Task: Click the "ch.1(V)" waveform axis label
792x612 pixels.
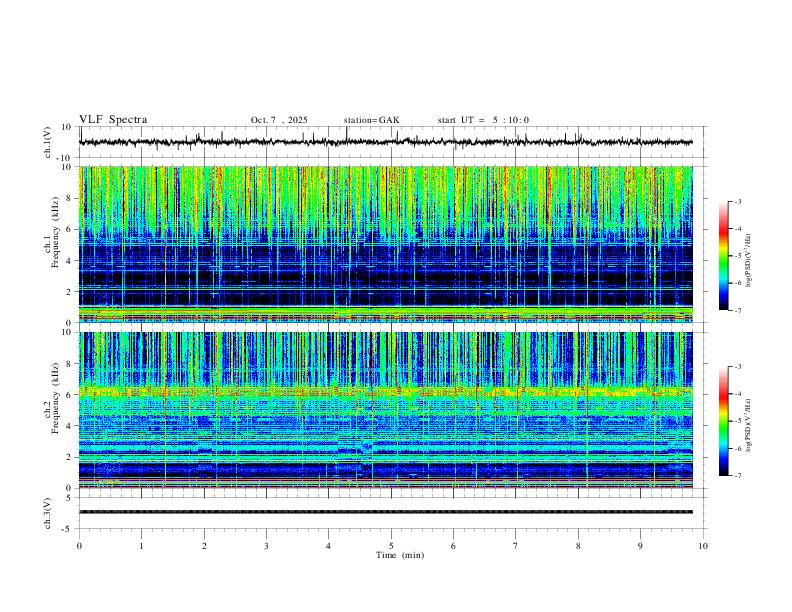Action: [x=48, y=142]
